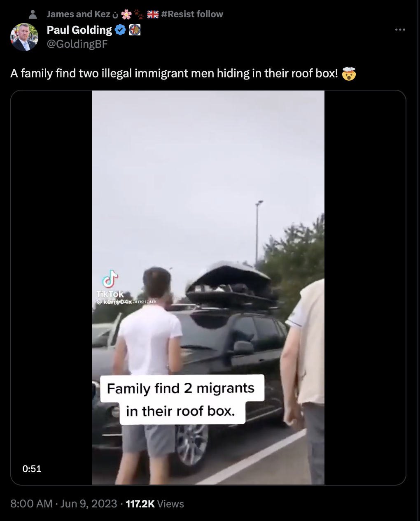Click the affiliation badge beside the verified checkmark
This screenshot has width=420, height=521.
click(135, 30)
